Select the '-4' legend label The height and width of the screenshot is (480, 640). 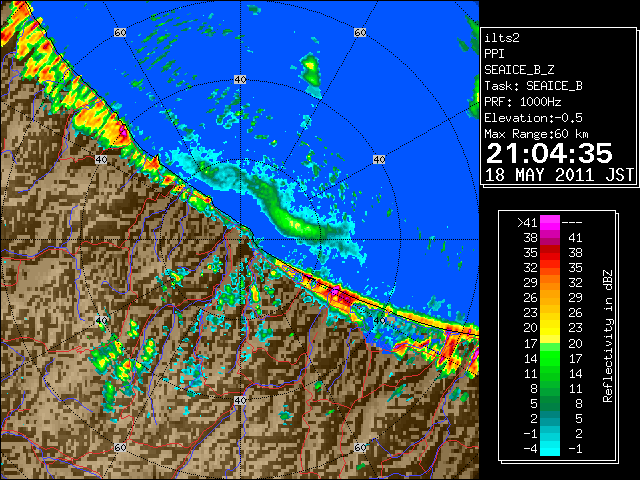(x=530, y=449)
